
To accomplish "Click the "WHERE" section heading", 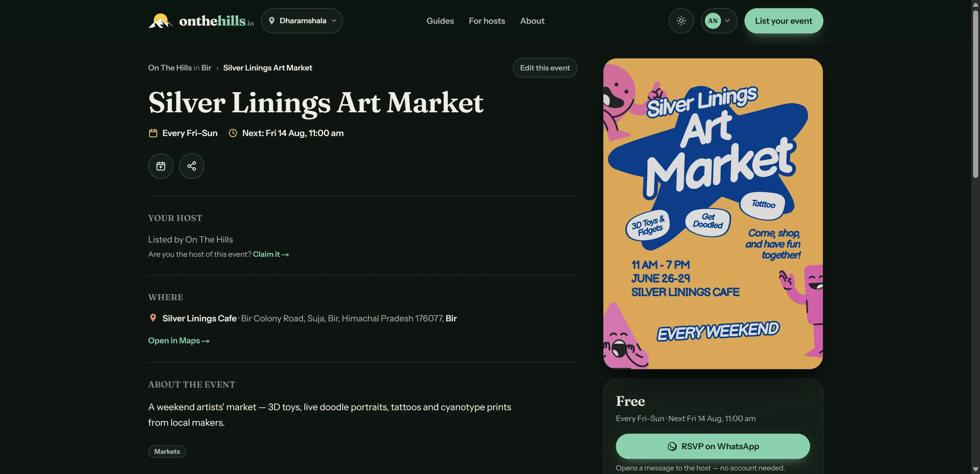I will (x=166, y=297).
